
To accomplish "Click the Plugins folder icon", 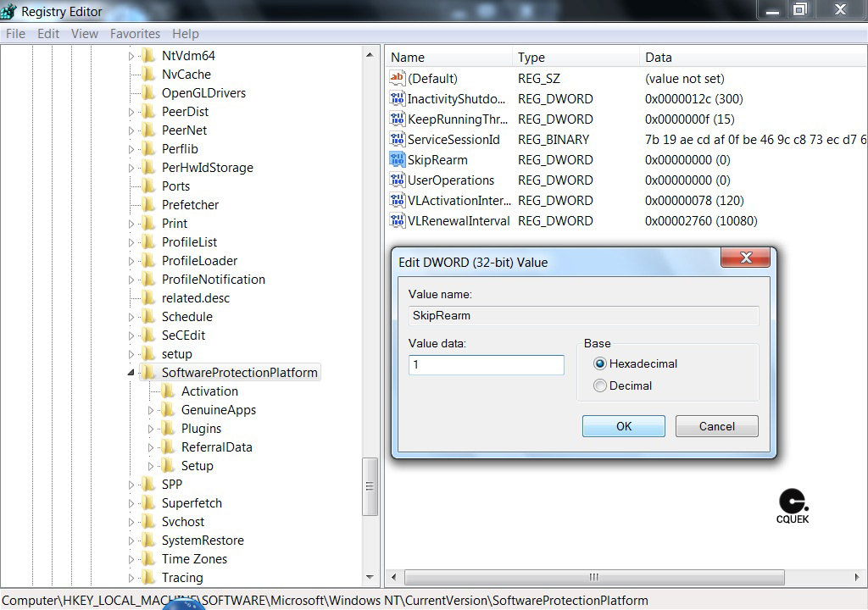I will [168, 428].
